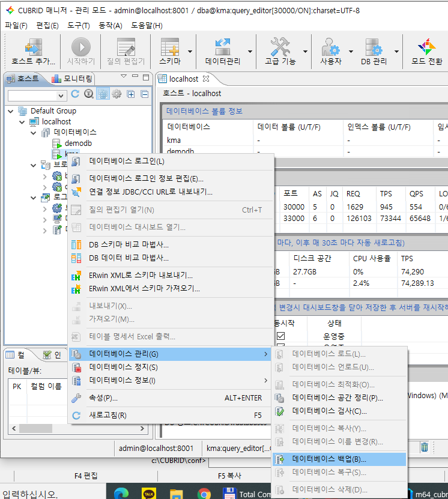Click the F4 편집 button at bottom
This screenshot has width=448, height=499.
[86, 476]
